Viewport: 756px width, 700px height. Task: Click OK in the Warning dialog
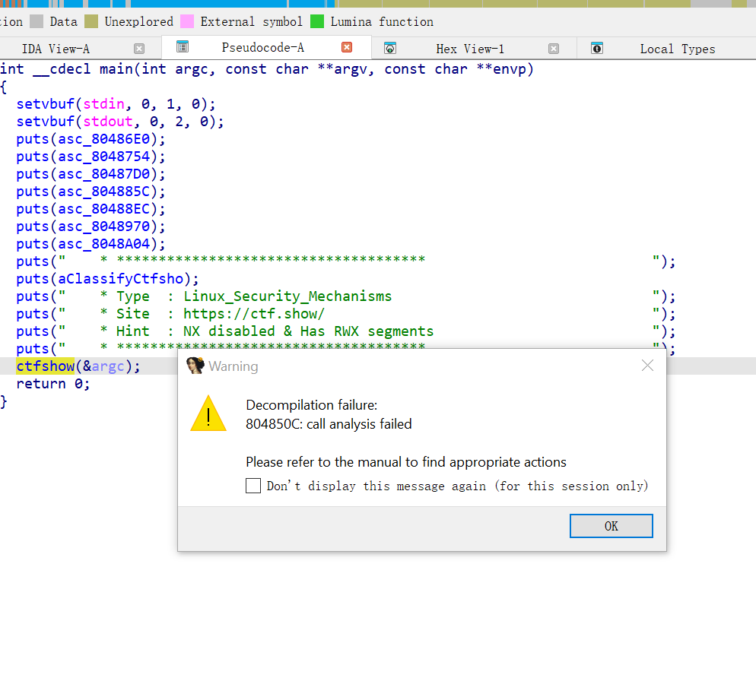coord(611,526)
